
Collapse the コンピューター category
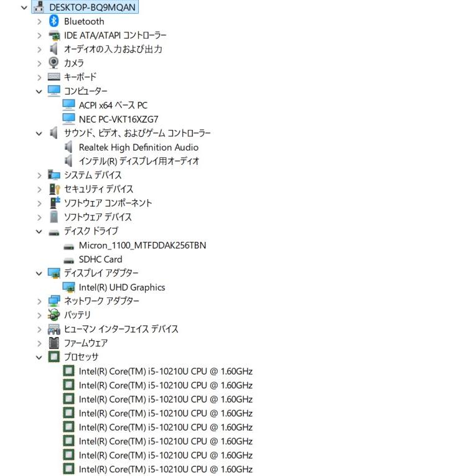coord(39,91)
